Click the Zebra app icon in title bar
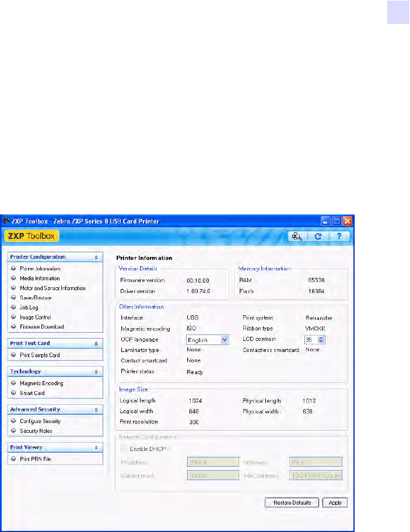The height and width of the screenshot is (532, 410). [x=6, y=221]
